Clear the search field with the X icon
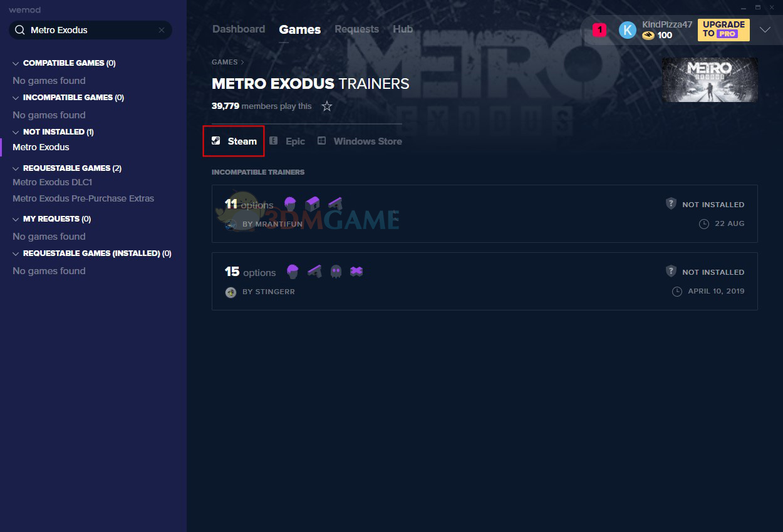This screenshot has width=783, height=532. tap(162, 30)
